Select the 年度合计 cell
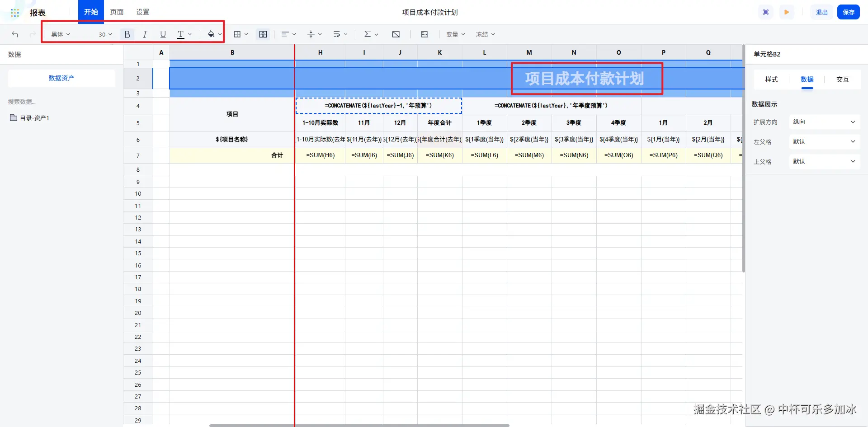 439,123
